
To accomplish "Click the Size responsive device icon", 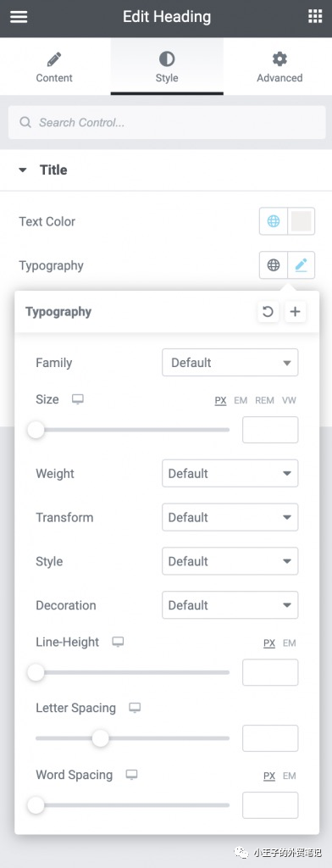I will click(x=77, y=399).
